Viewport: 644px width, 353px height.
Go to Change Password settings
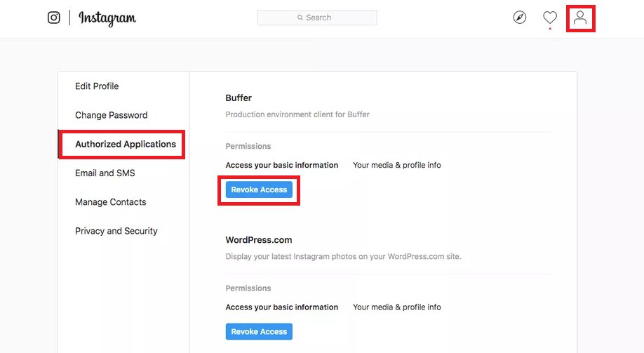click(x=112, y=115)
